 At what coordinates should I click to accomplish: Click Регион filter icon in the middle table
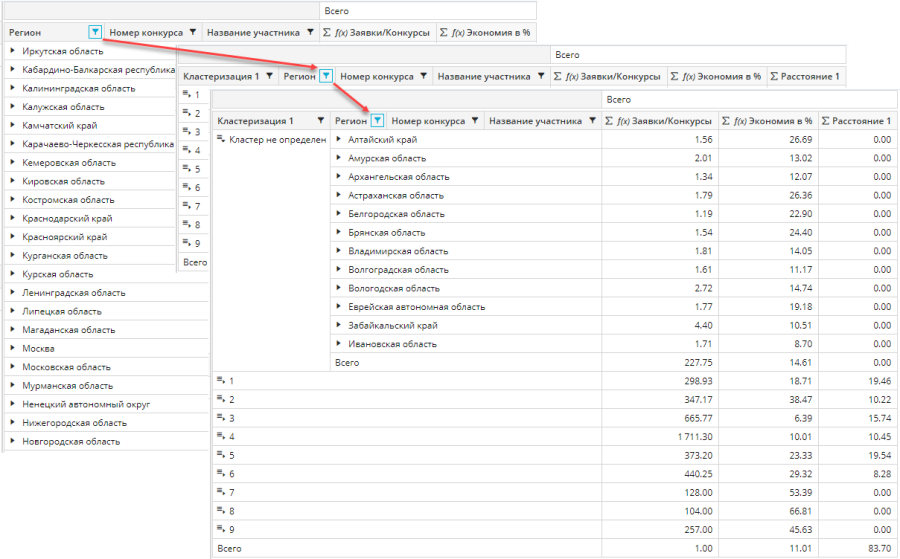coord(326,75)
